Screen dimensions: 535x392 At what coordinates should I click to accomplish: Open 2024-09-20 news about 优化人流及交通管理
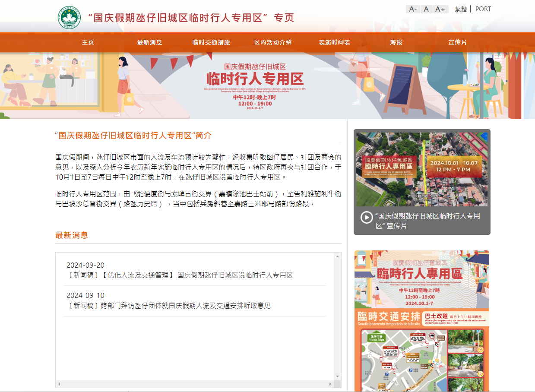coord(179,275)
